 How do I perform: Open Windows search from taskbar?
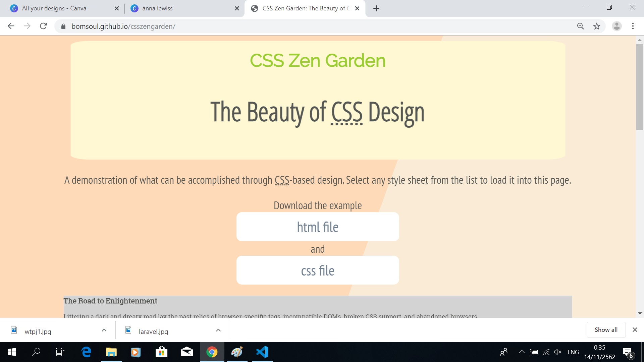(x=36, y=352)
